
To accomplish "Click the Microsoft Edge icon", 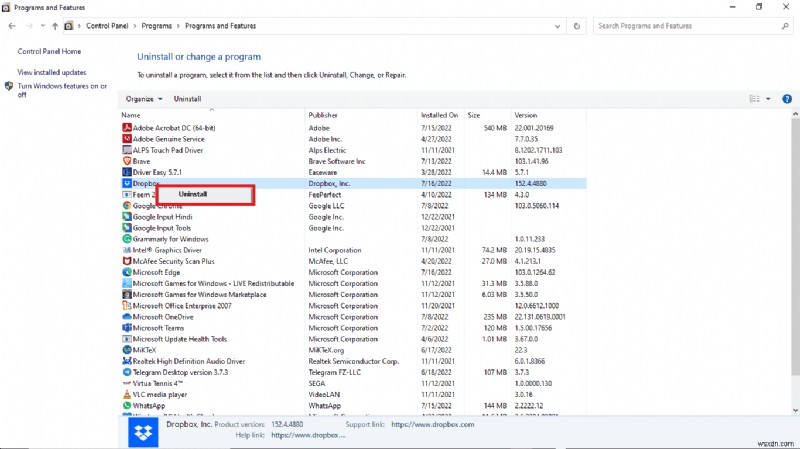I will [x=127, y=272].
